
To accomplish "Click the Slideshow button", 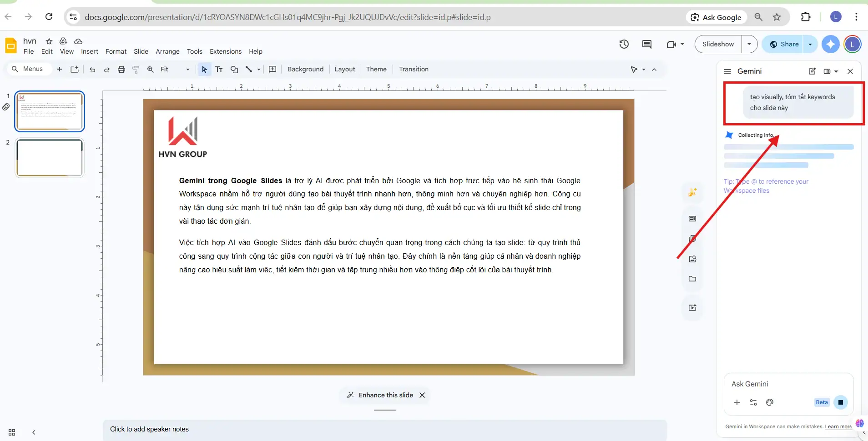I will coord(718,44).
